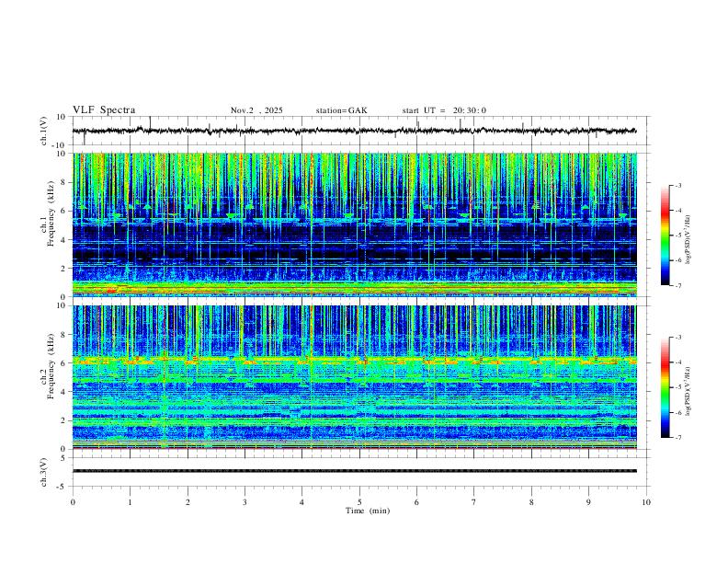Screen dimensions: 728x563
Task: Click the '2' tick on time axis
Action: [x=188, y=502]
